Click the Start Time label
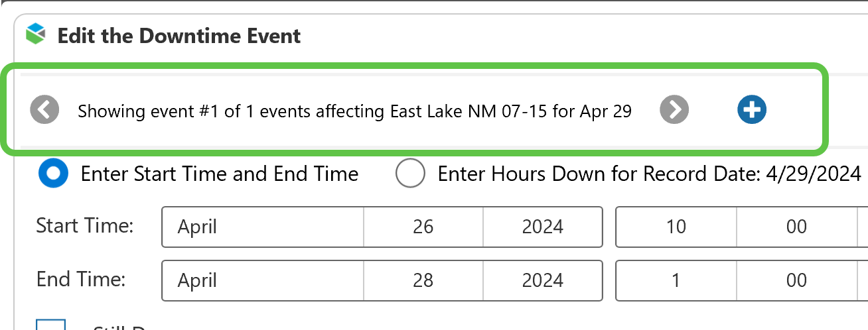868x330 pixels. pyautogui.click(x=85, y=226)
